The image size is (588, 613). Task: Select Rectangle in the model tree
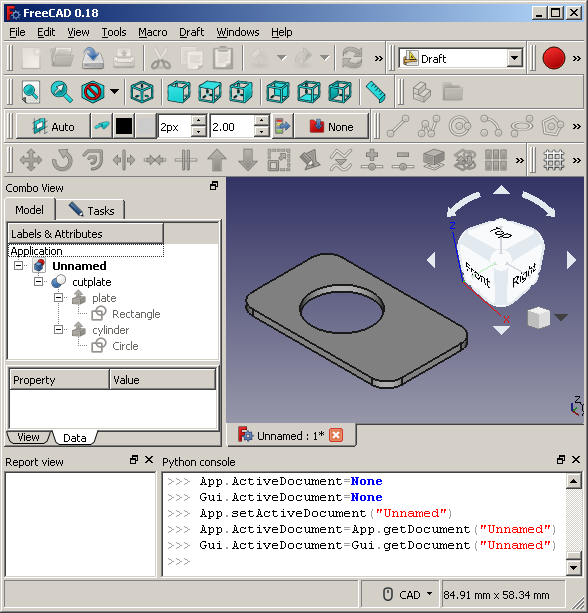(x=136, y=314)
